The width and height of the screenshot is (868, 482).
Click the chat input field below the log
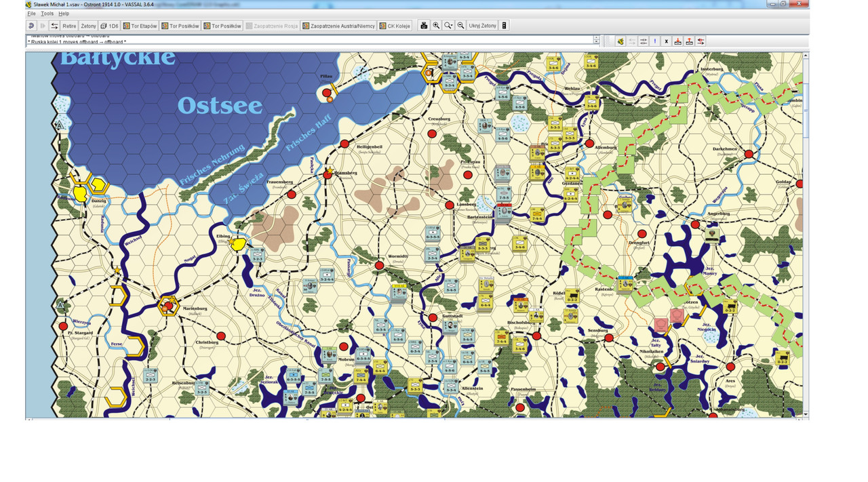pos(312,47)
